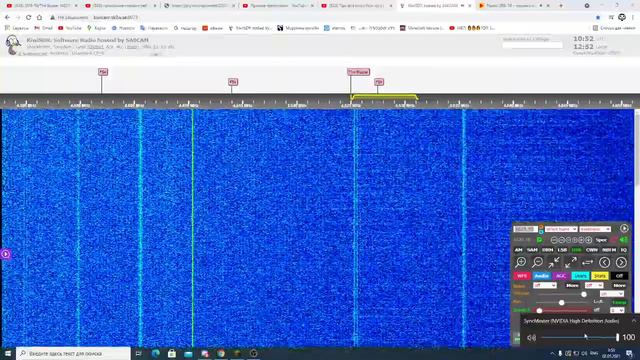This screenshot has height=360, width=640.
Task: Go back in the browser
Action: click(7, 18)
